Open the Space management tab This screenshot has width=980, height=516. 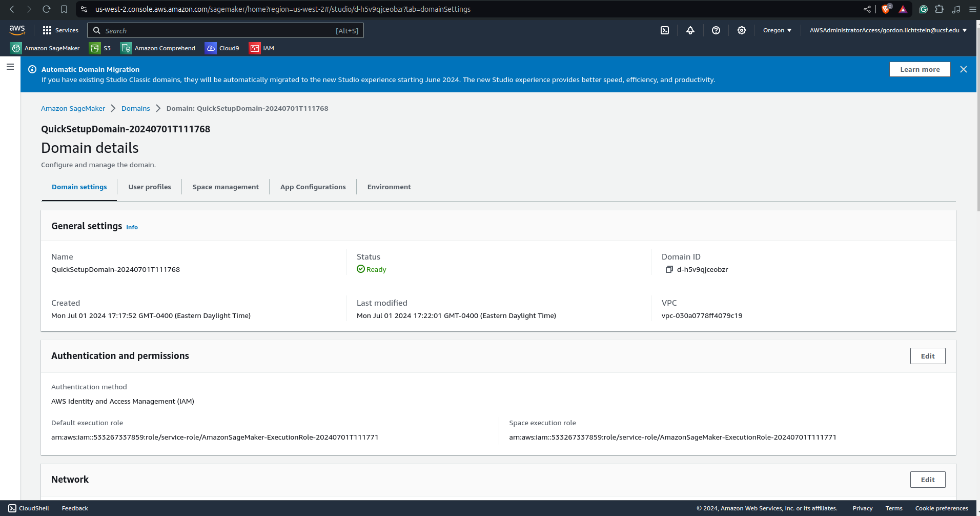[226, 187]
